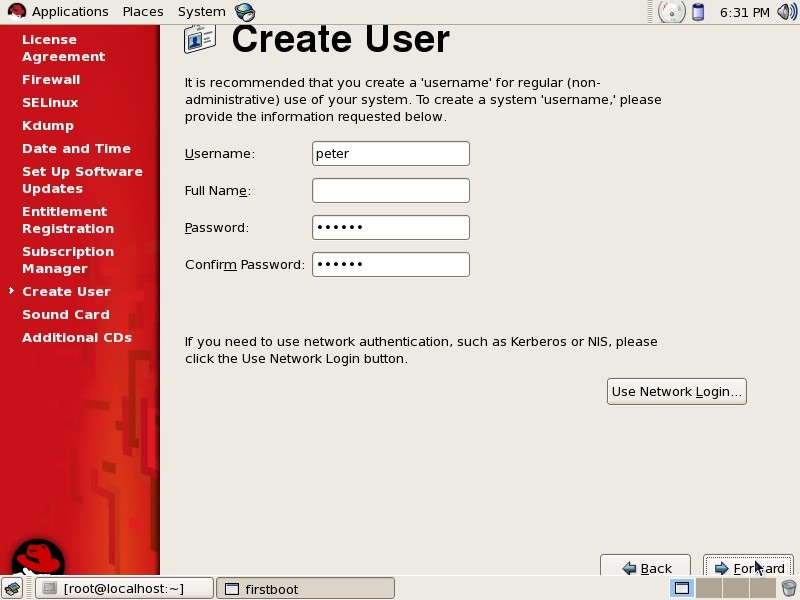Switch to root@localhost terminal window

pos(124,589)
